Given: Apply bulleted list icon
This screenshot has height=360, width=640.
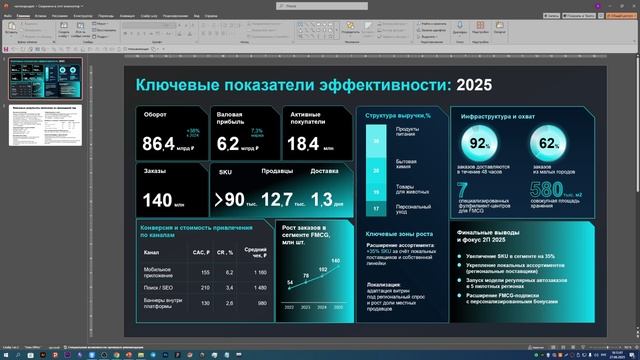Looking at the screenshot, I should [204, 25].
